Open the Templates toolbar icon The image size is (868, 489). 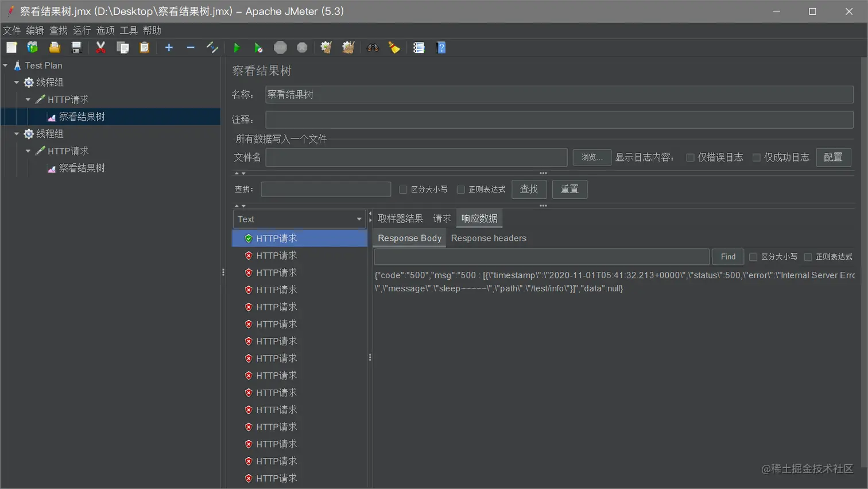click(33, 48)
